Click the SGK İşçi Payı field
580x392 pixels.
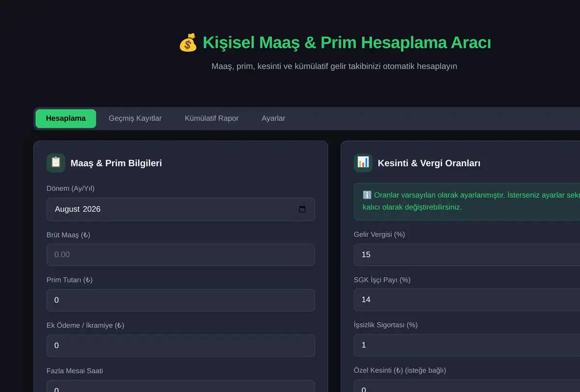point(467,300)
